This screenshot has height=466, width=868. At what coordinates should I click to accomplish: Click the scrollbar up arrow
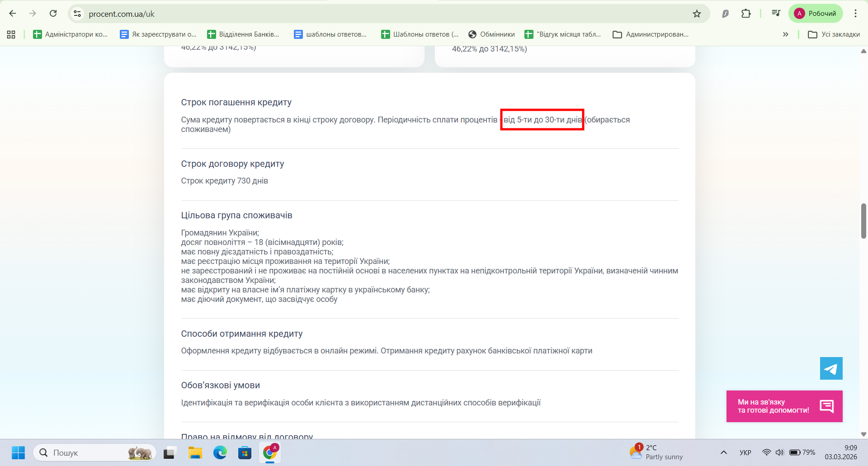point(863,51)
